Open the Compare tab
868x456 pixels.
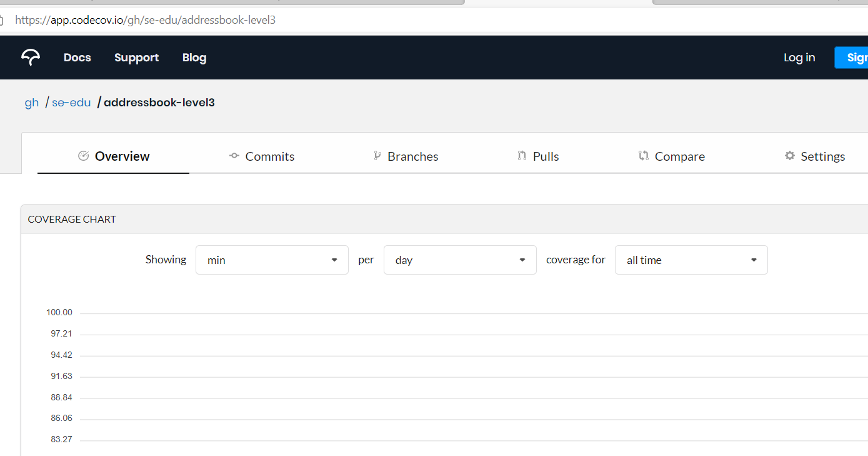671,156
